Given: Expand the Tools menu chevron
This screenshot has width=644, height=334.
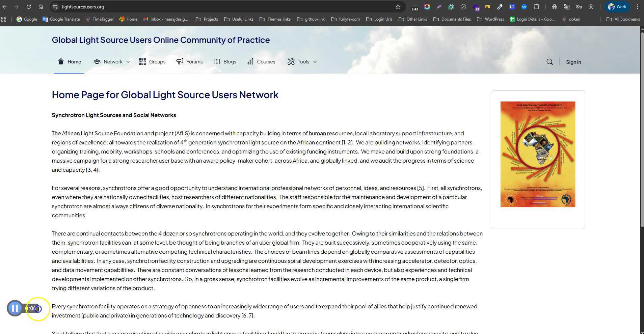Looking at the screenshot, I should tap(315, 62).
